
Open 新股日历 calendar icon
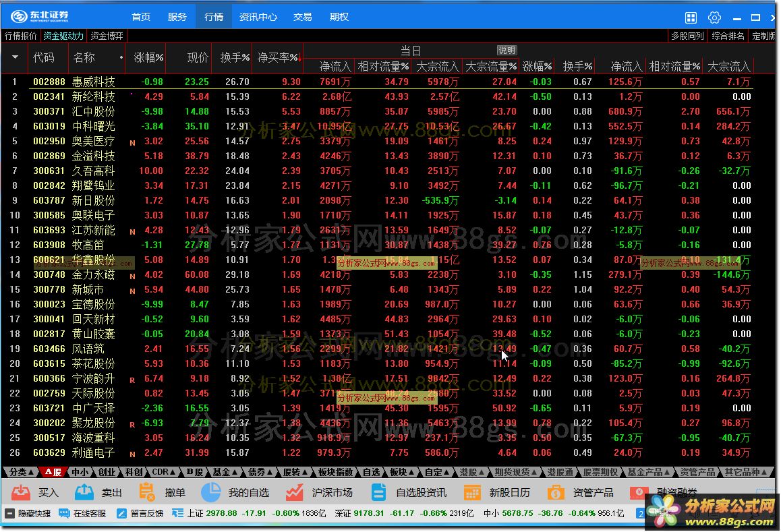(471, 492)
